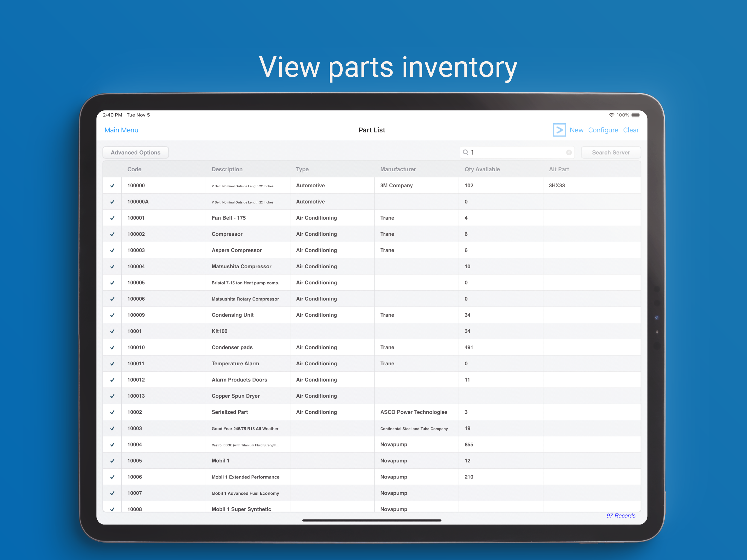Image resolution: width=747 pixels, height=560 pixels.
Task: Sort by Qty Available column header
Action: click(482, 169)
